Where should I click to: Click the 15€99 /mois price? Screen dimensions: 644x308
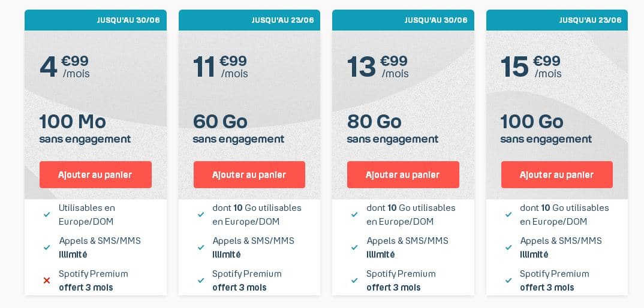[531, 67]
